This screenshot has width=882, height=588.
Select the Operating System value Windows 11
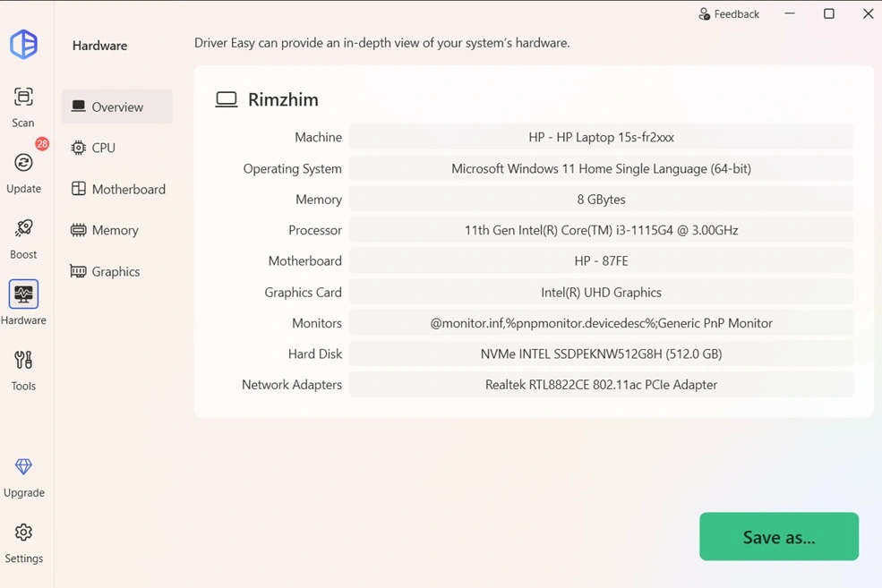[602, 168]
